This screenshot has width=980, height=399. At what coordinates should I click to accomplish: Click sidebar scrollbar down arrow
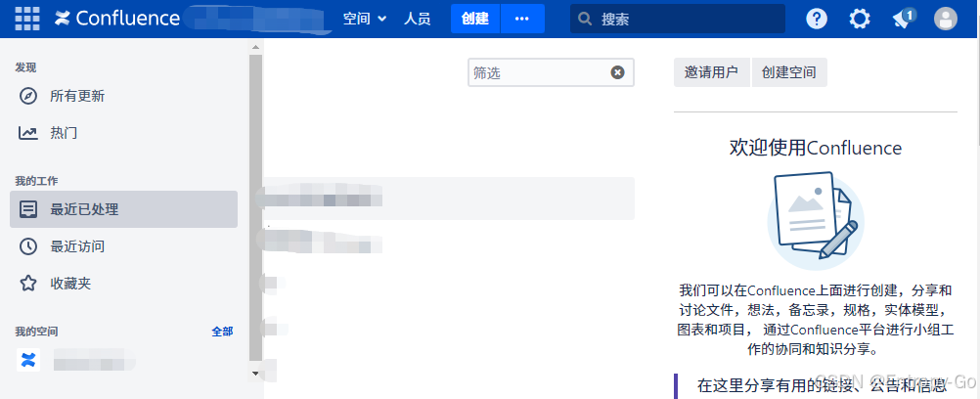255,374
